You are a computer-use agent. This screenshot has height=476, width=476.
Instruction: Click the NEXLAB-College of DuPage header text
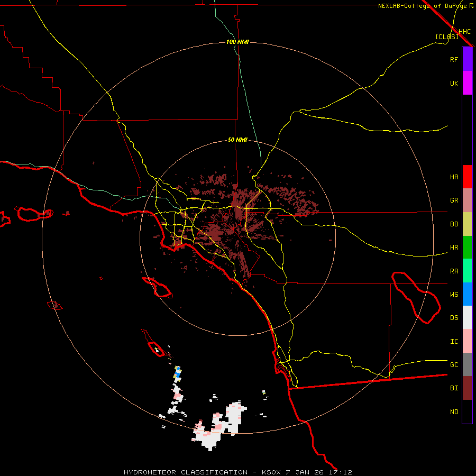point(422,6)
